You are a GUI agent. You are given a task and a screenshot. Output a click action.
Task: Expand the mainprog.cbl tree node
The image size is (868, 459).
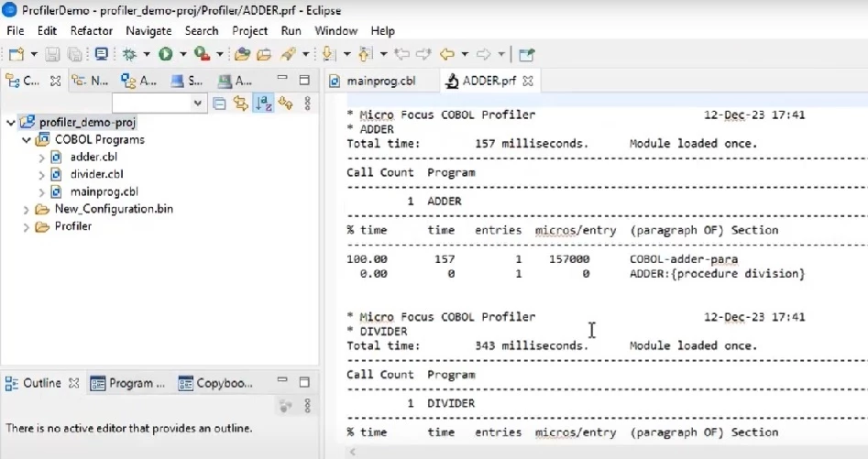click(x=41, y=192)
